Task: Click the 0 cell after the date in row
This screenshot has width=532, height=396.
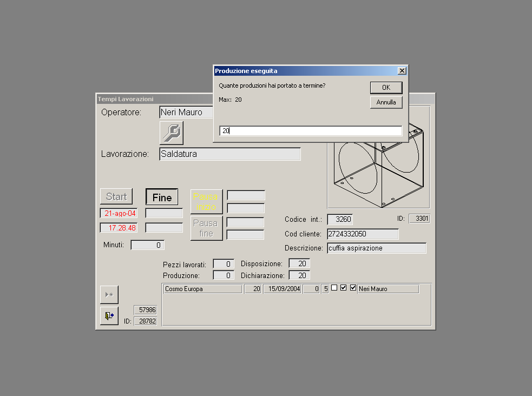Action: tap(312, 289)
